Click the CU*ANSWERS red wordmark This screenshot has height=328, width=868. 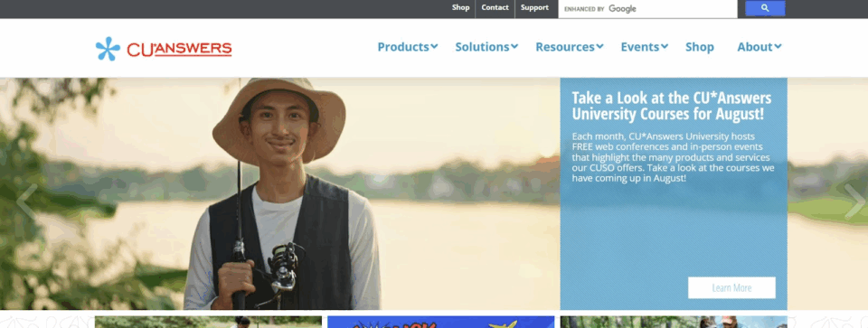[179, 49]
